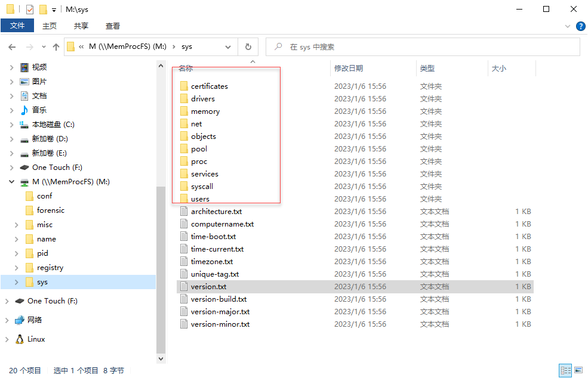
Task: Click the architecture.txt file icon
Action: click(x=184, y=211)
